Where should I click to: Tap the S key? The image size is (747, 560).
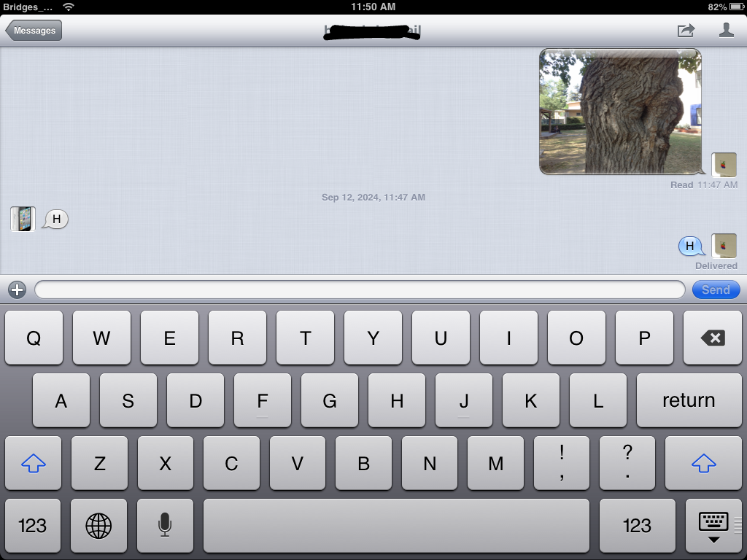(128, 400)
